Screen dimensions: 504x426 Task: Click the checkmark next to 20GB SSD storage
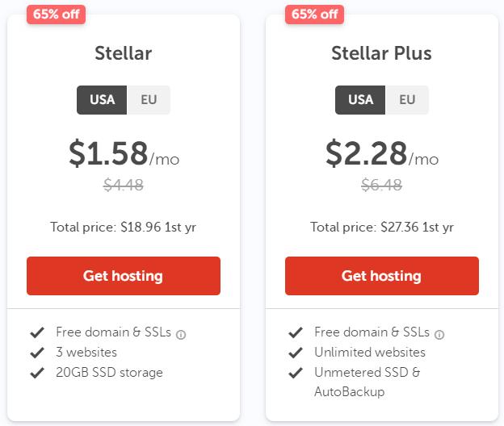click(x=36, y=373)
